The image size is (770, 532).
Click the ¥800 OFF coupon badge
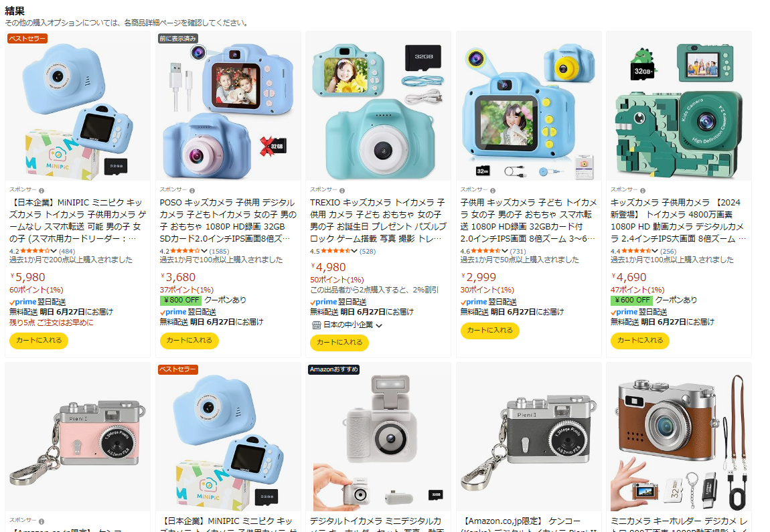click(x=180, y=300)
